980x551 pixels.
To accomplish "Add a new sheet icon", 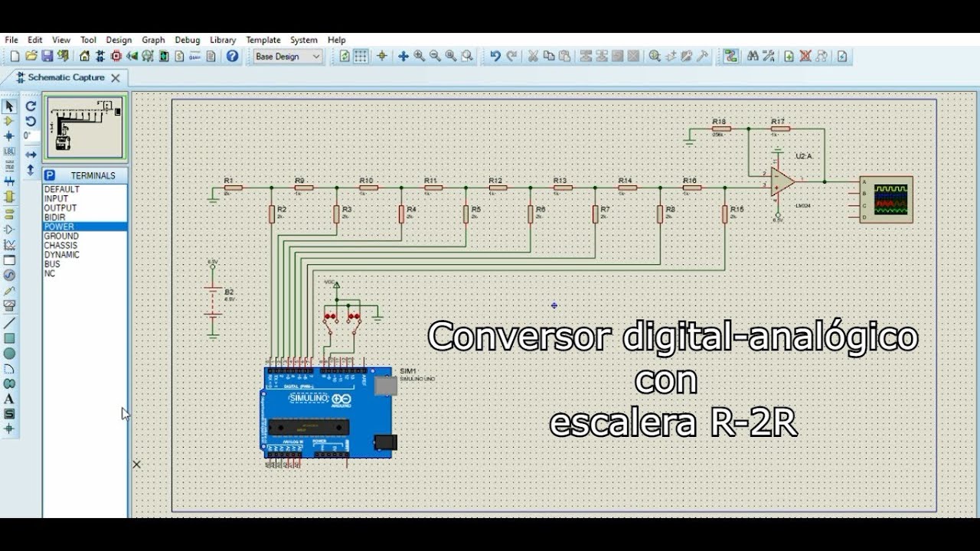I will (x=789, y=56).
